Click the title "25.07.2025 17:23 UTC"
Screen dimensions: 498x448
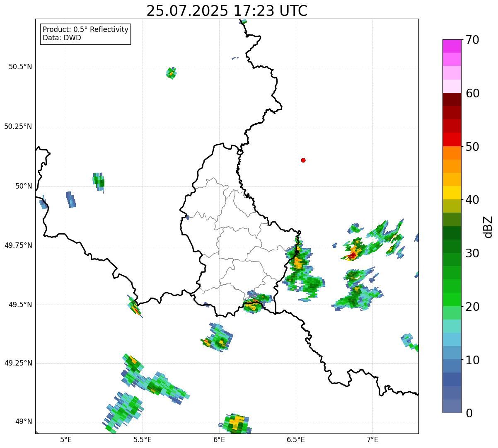pyautogui.click(x=227, y=10)
